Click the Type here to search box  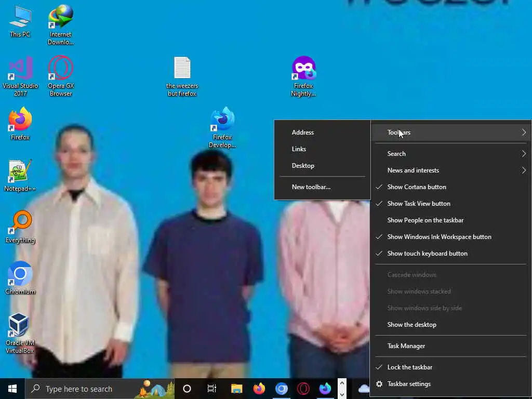coord(100,389)
